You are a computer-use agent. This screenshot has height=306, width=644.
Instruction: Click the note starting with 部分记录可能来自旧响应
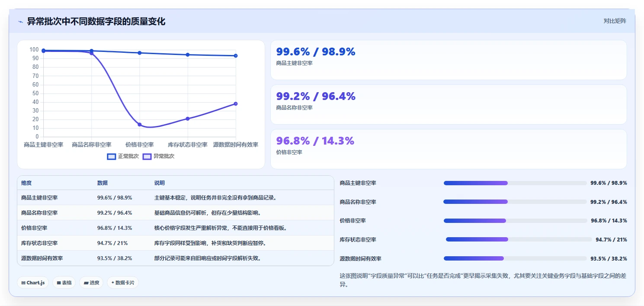pos(208,258)
